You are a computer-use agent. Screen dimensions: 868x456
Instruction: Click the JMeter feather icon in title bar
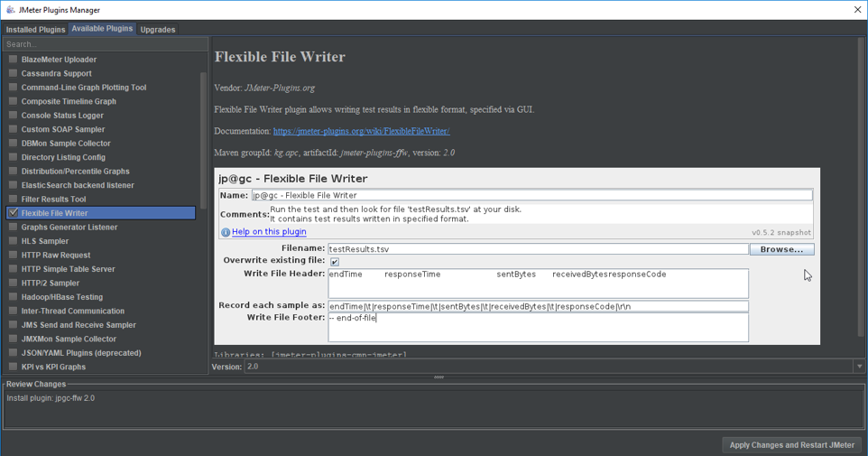[9, 10]
